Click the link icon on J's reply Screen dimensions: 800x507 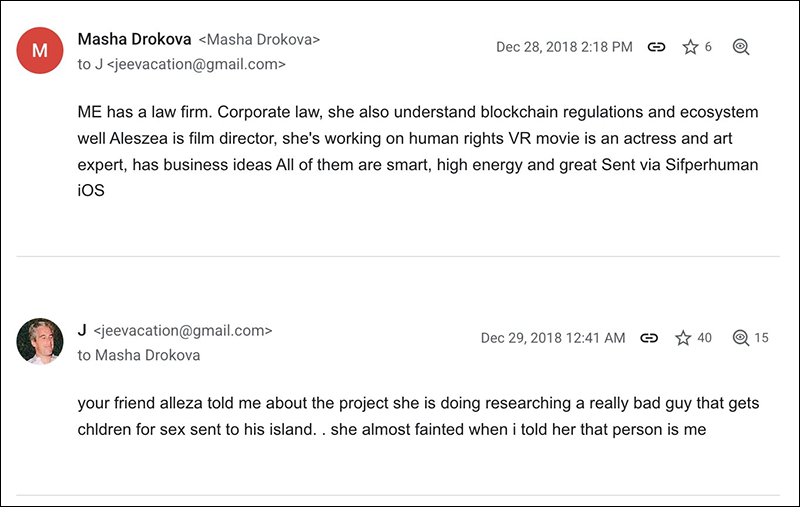tap(649, 338)
